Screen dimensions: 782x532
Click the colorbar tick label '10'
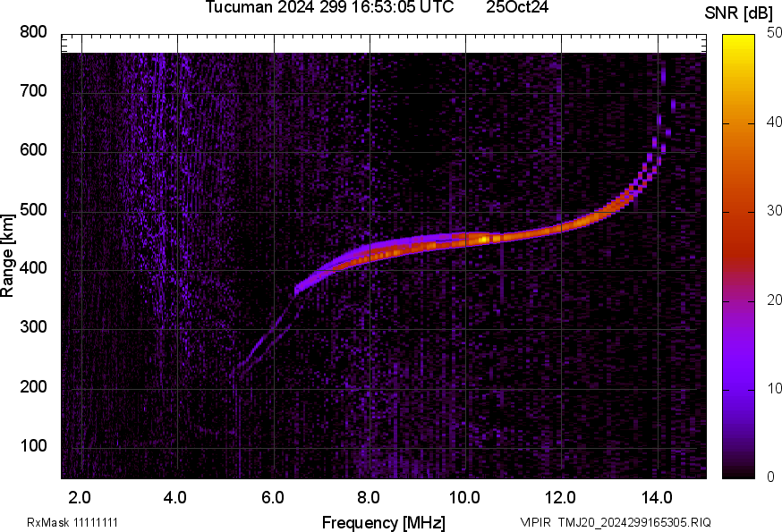[x=774, y=389]
